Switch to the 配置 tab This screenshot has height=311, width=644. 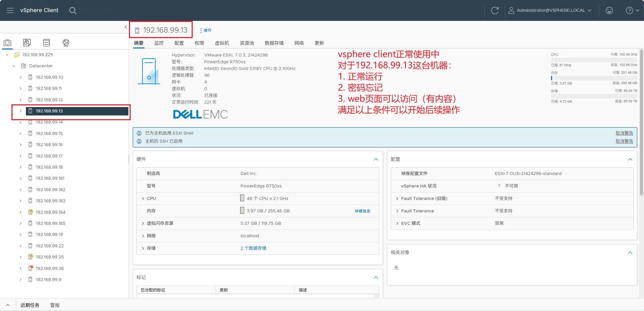[x=179, y=43]
